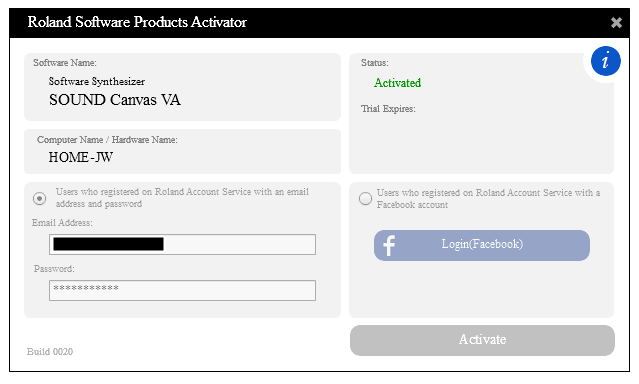The height and width of the screenshot is (384, 639).
Task: Focus the Email Address input field
Action: pos(182,244)
